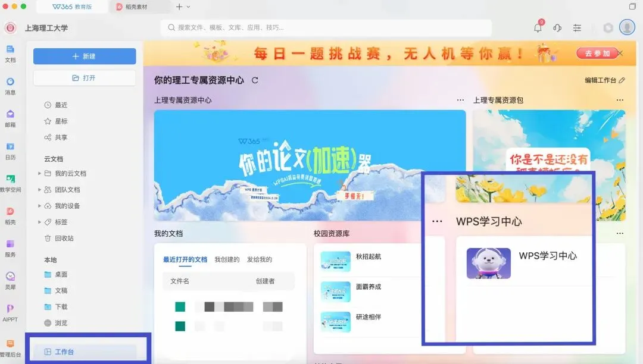Click the 文件名 column header
The image size is (643, 364).
click(x=180, y=281)
